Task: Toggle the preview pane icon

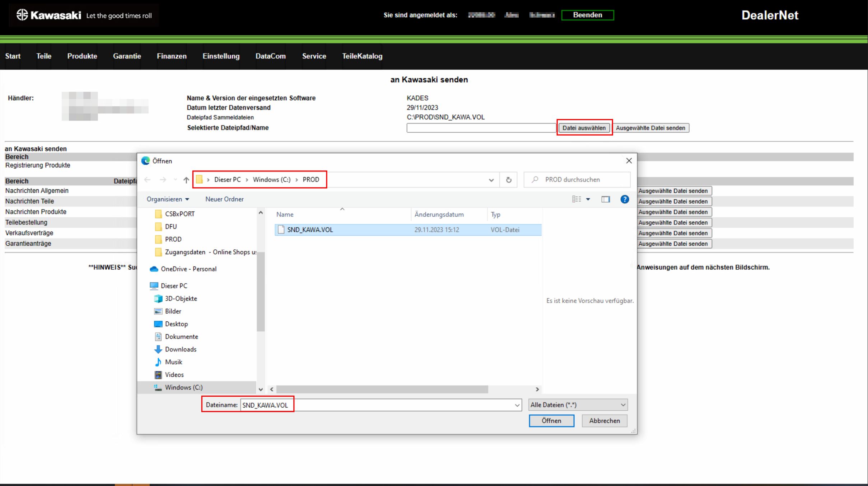Action: click(x=605, y=199)
